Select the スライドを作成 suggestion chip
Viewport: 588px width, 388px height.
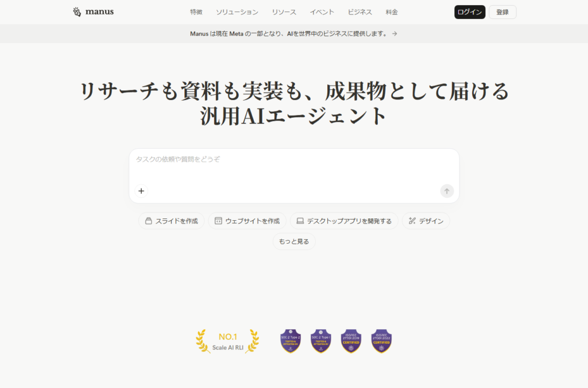(x=171, y=221)
